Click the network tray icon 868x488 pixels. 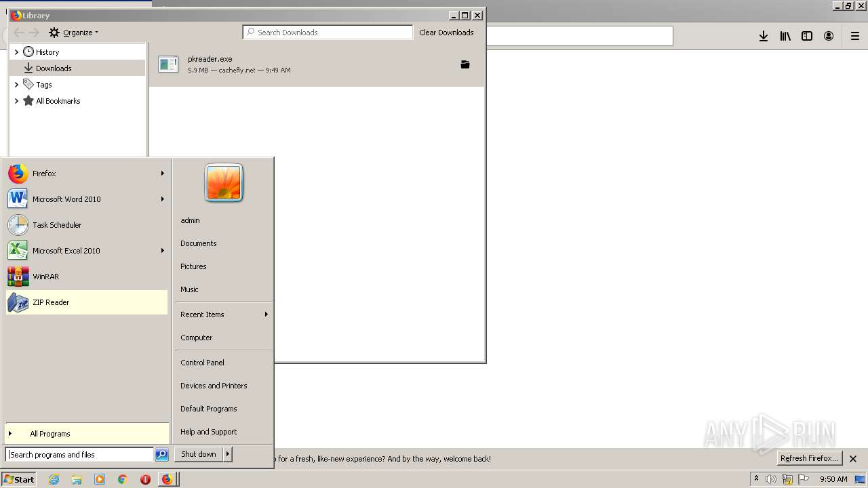coord(787,479)
